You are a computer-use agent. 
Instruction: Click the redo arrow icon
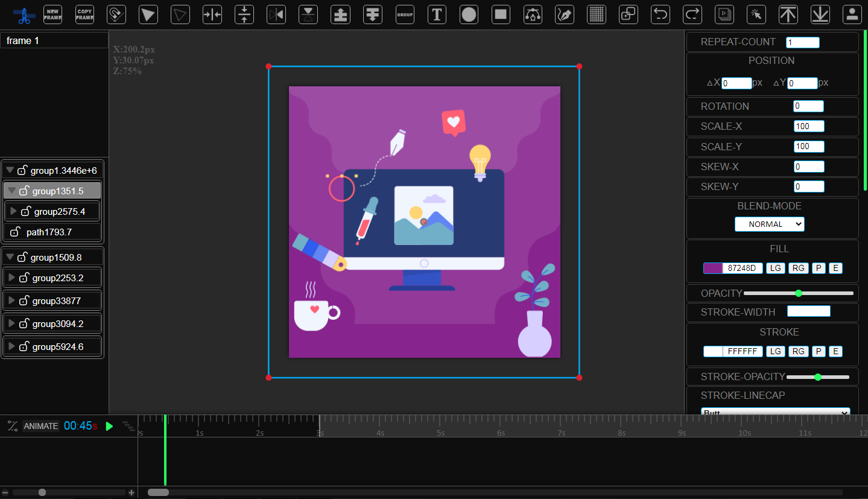[x=692, y=14]
